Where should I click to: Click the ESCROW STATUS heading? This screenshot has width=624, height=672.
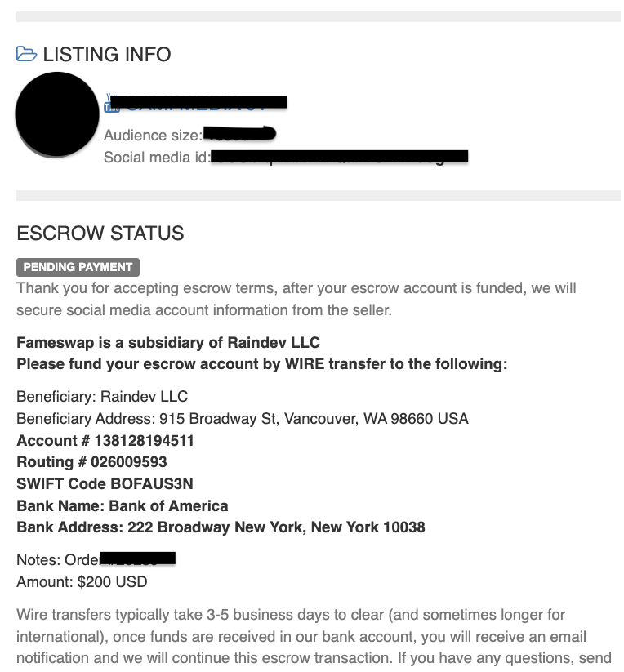[x=100, y=234]
